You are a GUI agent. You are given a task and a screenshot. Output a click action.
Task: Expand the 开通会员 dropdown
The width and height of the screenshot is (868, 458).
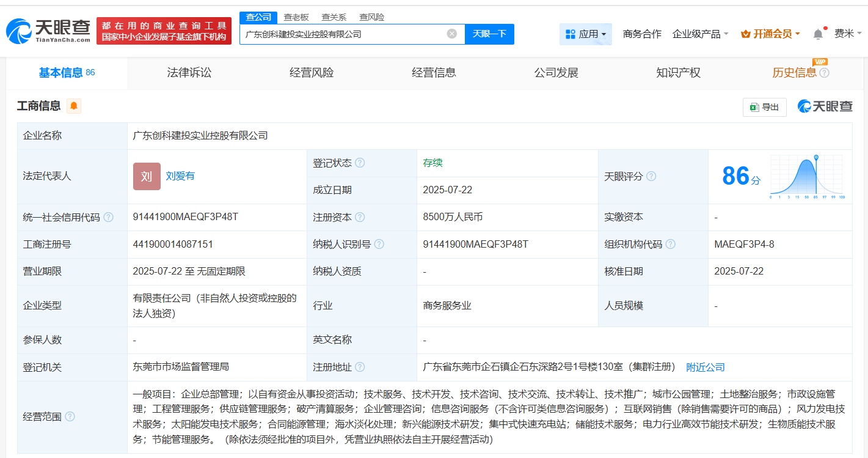tap(770, 34)
